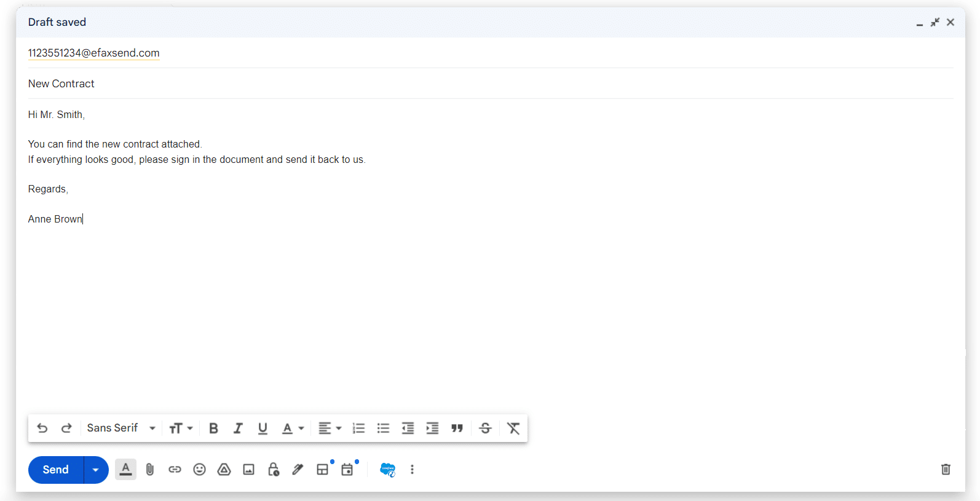980x501 pixels.
Task: Click the 'Hi Mr. Smith,' greeting line
Action: click(x=57, y=114)
